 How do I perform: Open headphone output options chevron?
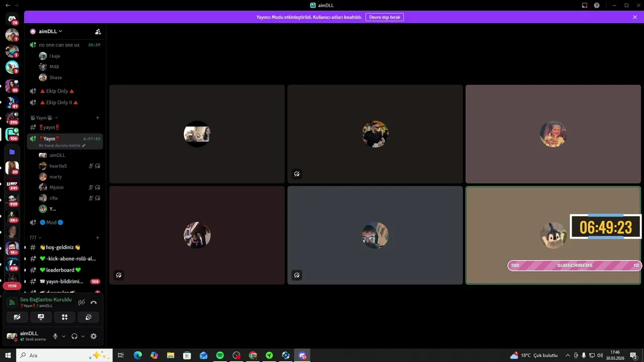pos(83,336)
